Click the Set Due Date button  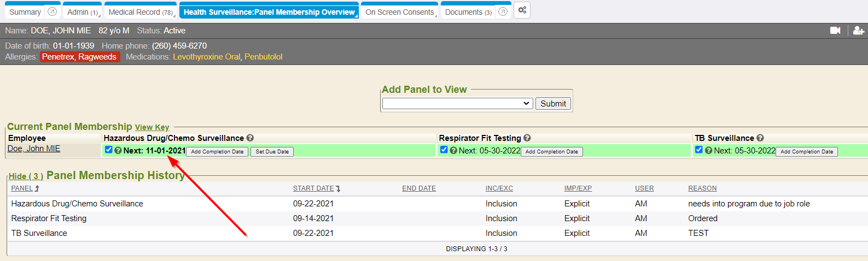(x=272, y=152)
